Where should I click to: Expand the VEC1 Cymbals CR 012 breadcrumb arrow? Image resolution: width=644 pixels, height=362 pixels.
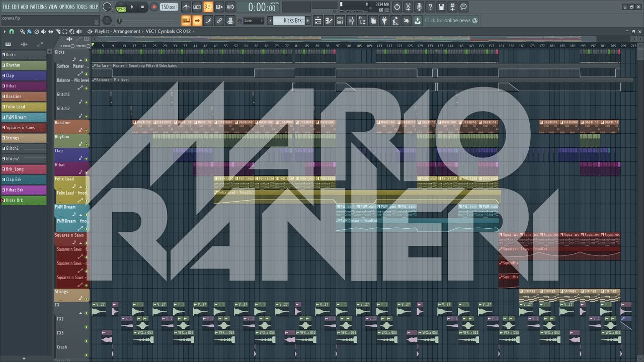193,31
